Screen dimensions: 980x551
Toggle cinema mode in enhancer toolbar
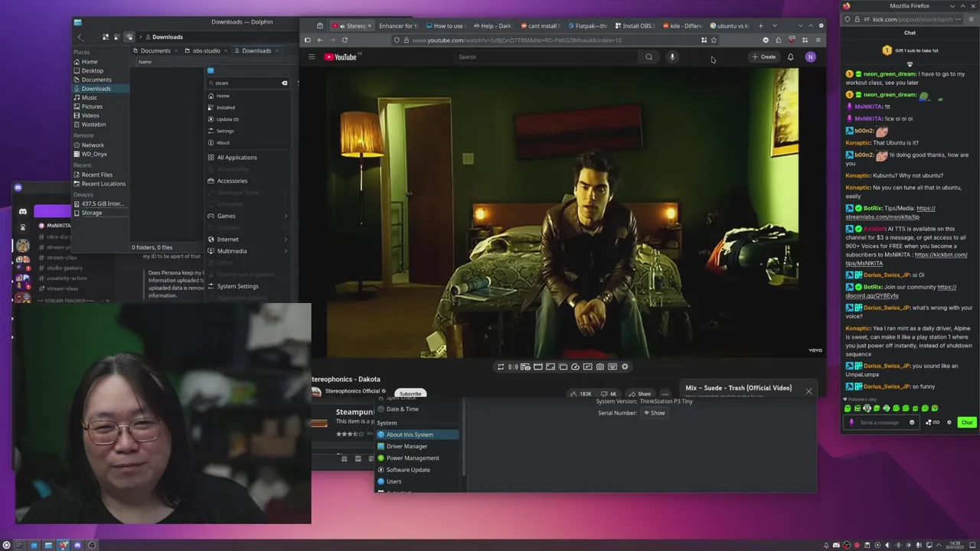[538, 367]
